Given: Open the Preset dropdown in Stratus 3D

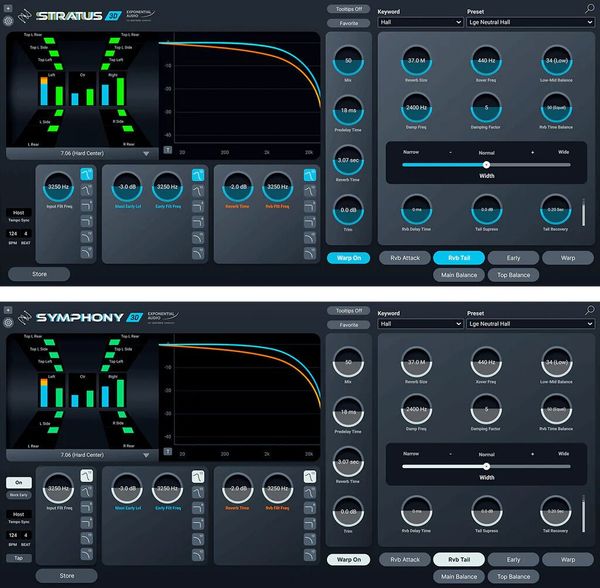Looking at the screenshot, I should coord(530,22).
